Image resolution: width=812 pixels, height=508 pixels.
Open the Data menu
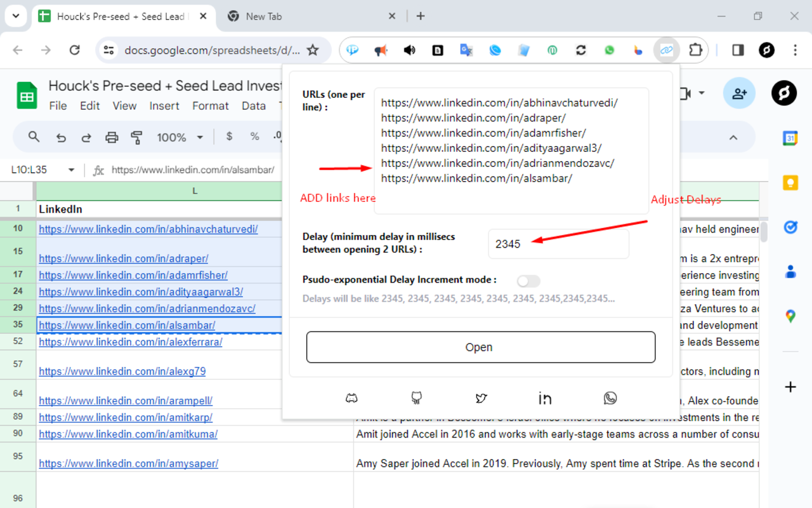click(x=253, y=106)
